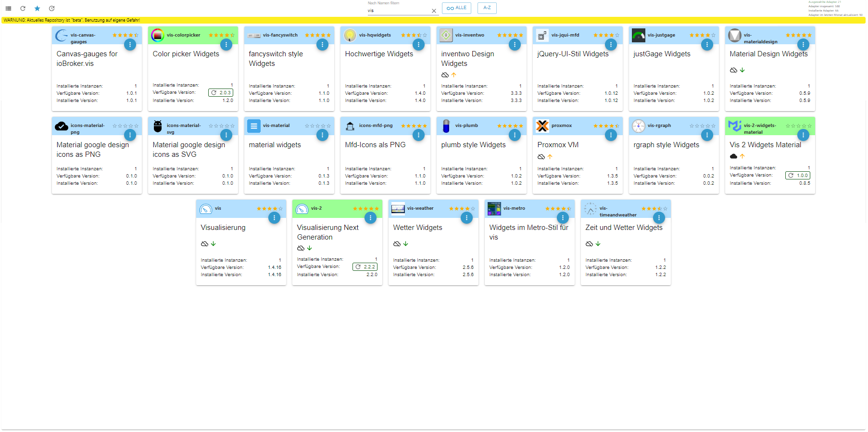Click the yellow beta repository warning banner

tap(434, 20)
